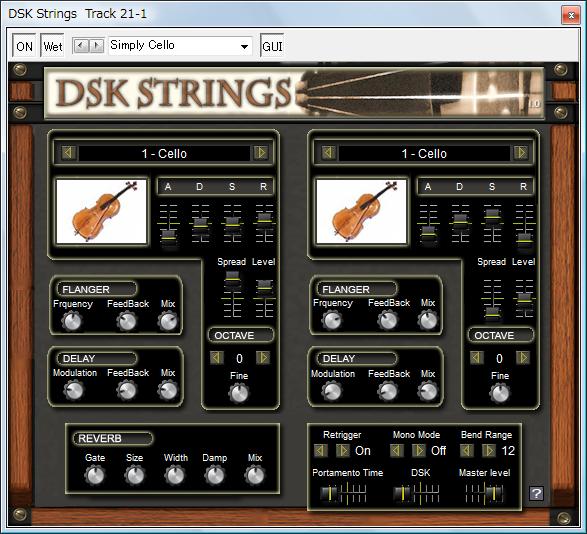The height and width of the screenshot is (534, 587).
Task: Click right layer cello thumbnail image
Action: point(361,212)
